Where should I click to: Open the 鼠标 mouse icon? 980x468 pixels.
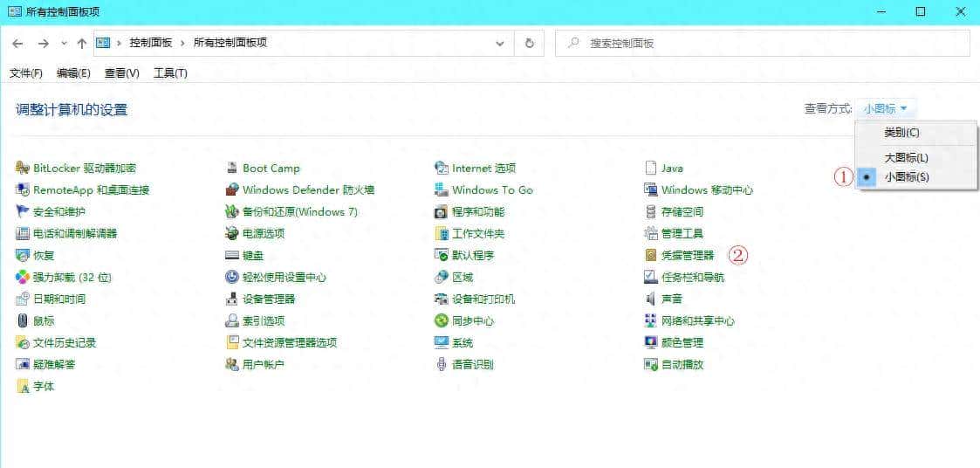pyautogui.click(x=23, y=320)
